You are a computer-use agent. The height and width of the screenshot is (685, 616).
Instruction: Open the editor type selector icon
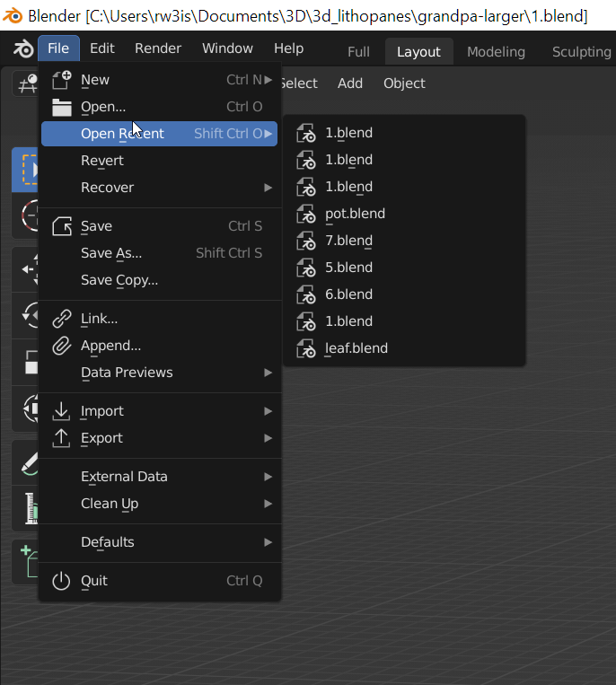[x=25, y=83]
